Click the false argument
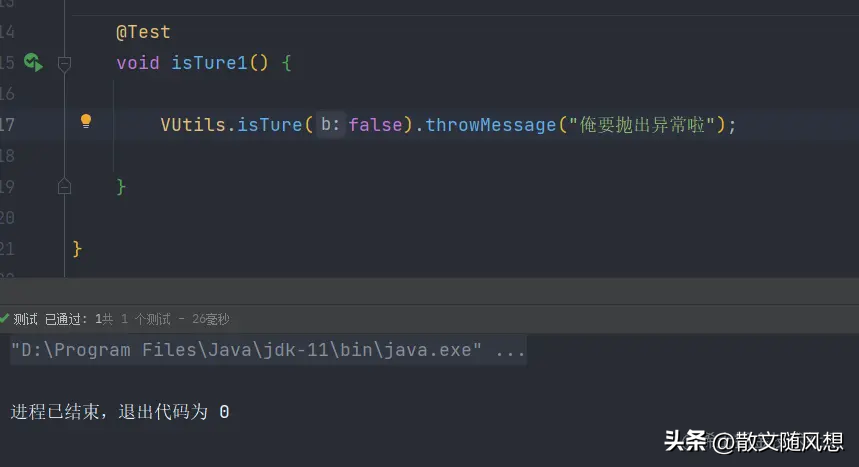This screenshot has height=467, width=859. click(x=375, y=124)
